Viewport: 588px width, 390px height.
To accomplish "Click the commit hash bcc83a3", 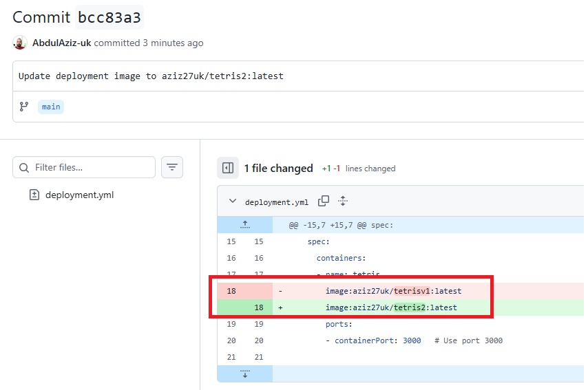I will (x=110, y=17).
